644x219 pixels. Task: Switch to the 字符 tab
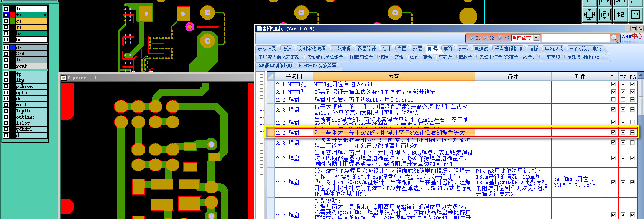tap(448, 49)
